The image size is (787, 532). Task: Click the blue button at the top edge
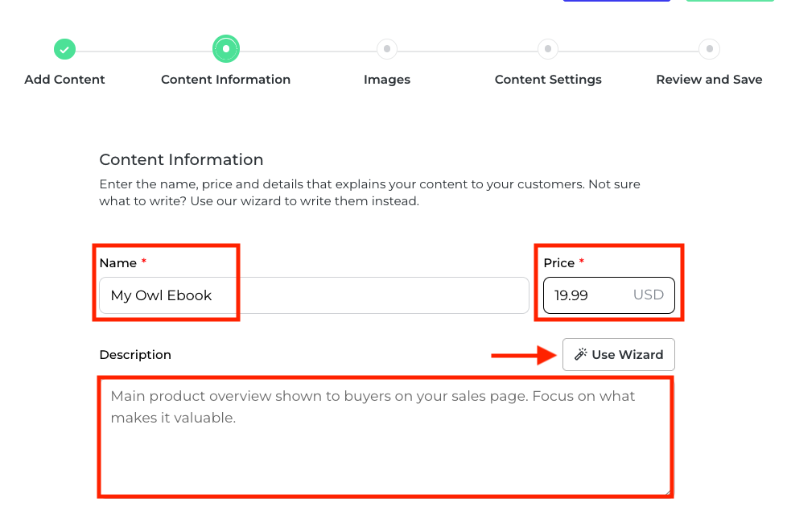coord(616,1)
